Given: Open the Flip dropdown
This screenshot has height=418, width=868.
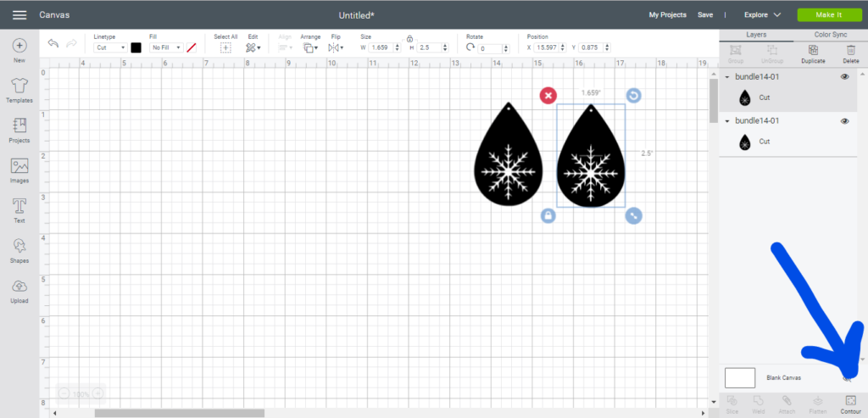Looking at the screenshot, I should 336,47.
